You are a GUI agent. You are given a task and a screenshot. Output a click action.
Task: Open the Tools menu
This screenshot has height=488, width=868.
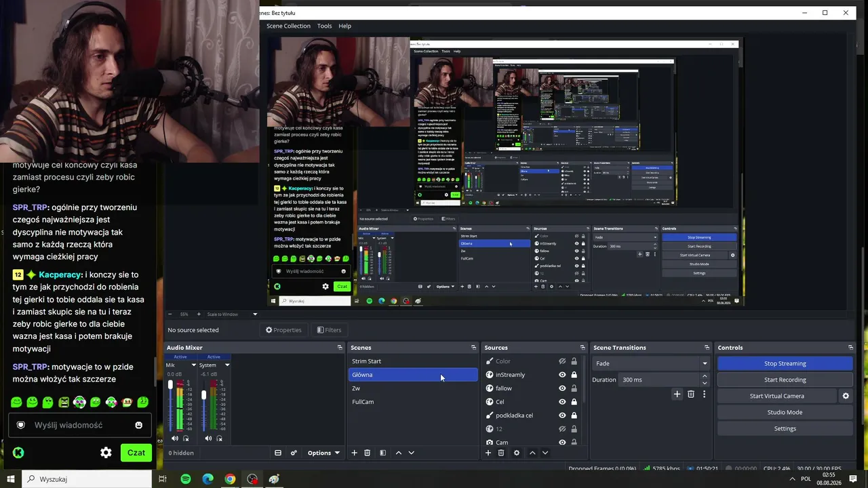(x=325, y=26)
